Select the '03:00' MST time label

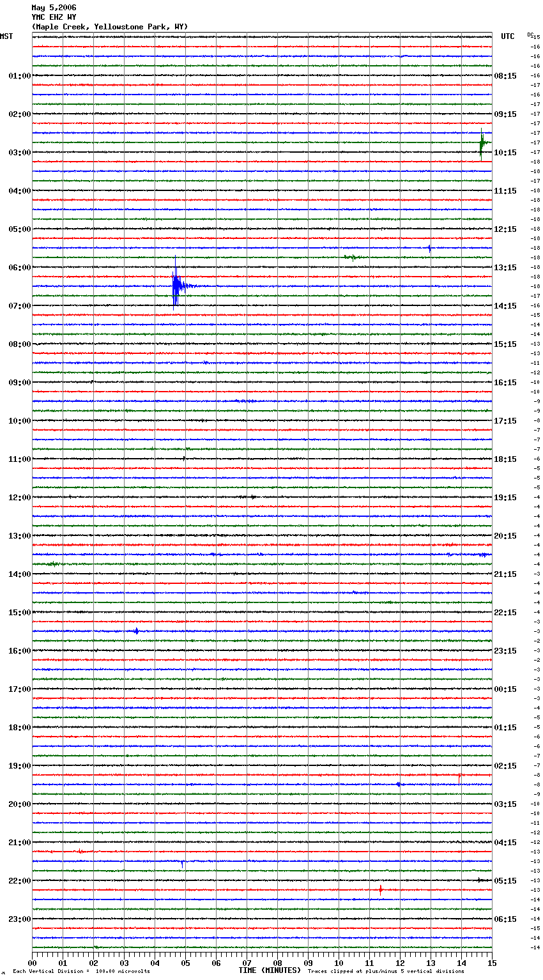pyautogui.click(x=20, y=153)
